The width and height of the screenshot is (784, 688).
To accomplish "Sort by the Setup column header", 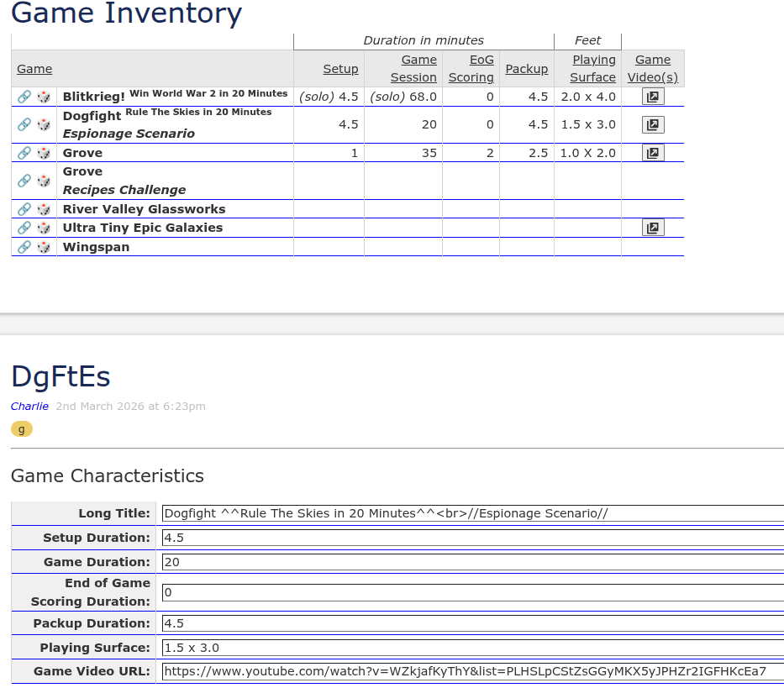I will point(340,69).
